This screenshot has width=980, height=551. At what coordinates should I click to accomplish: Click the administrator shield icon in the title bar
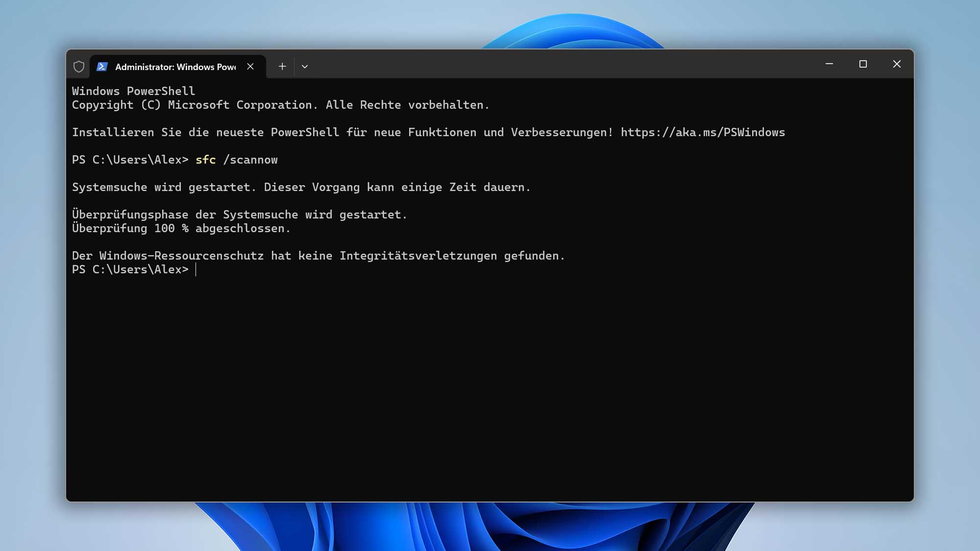79,67
